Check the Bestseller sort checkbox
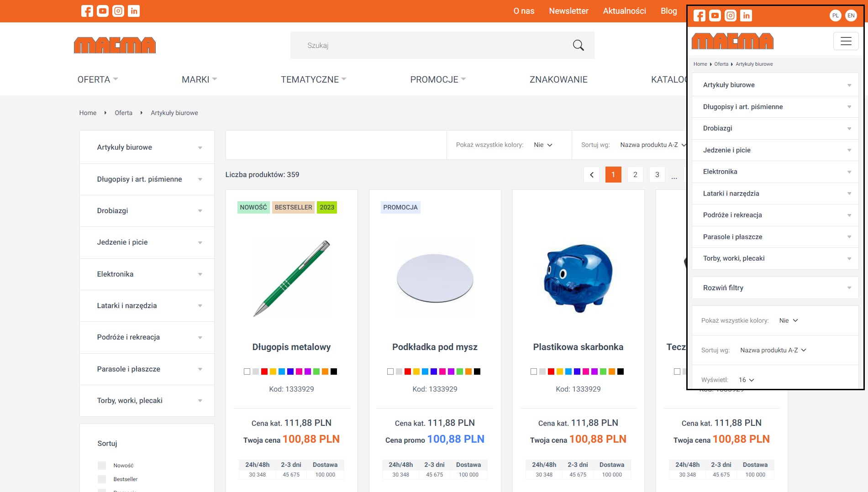The width and height of the screenshot is (868, 492). (102, 479)
